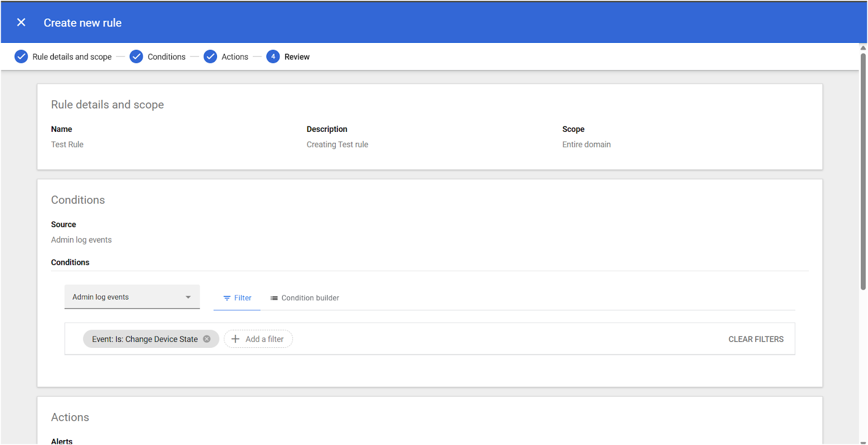This screenshot has width=868, height=445.
Task: Click the Rule details and scope checkmark icon
Action: pyautogui.click(x=21, y=56)
